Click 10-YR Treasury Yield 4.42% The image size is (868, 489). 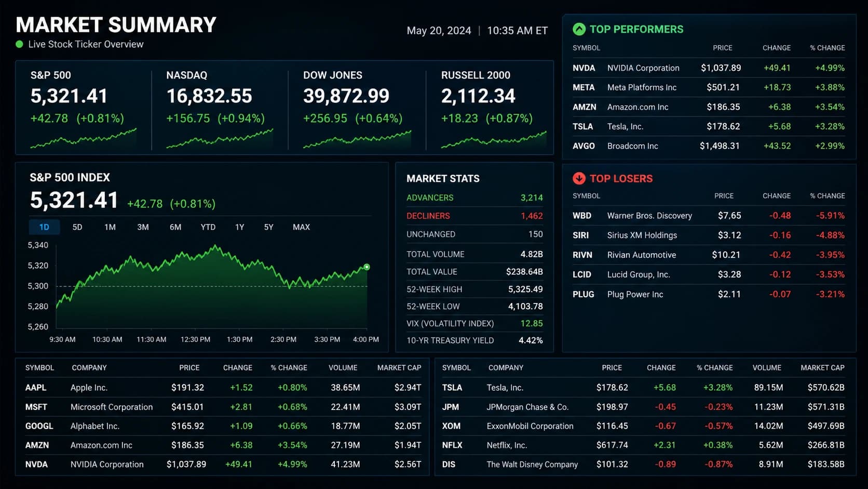tap(531, 340)
